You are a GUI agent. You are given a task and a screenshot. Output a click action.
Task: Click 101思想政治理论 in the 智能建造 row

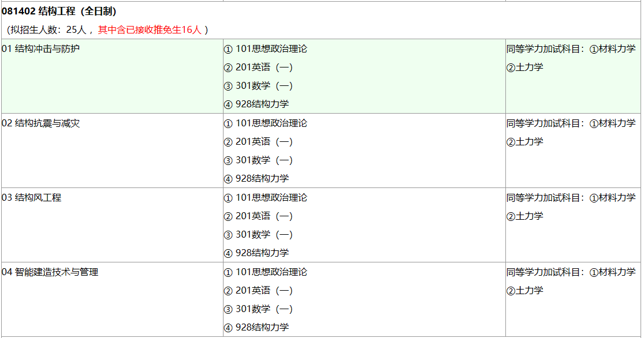click(271, 272)
